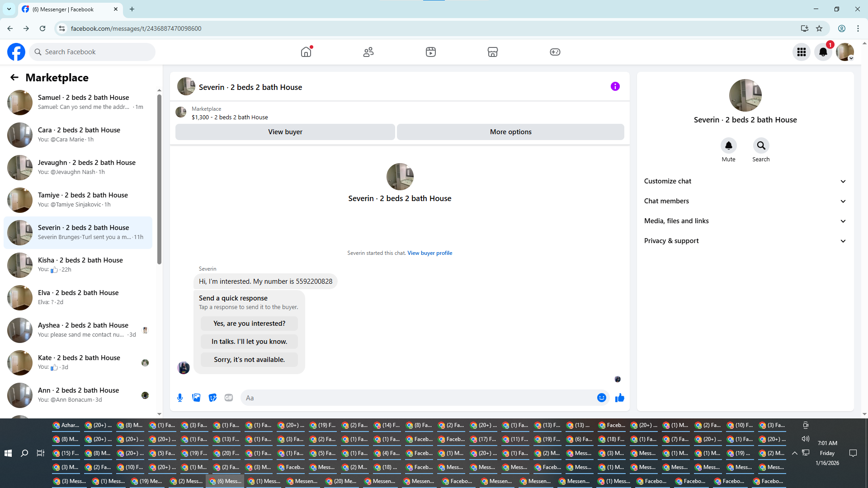Send a thumbs-up like
The image size is (868, 488).
[x=619, y=398]
